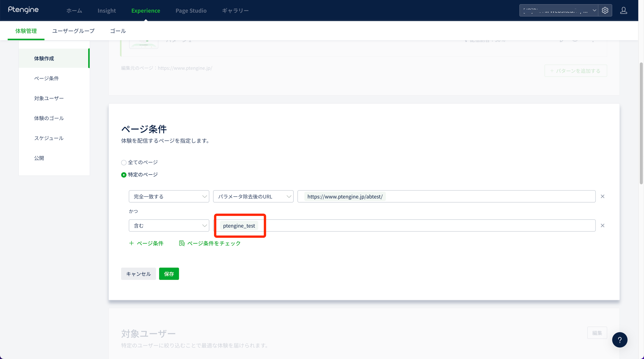This screenshot has height=359, width=644.
Task: Open the user account profile icon
Action: pyautogui.click(x=624, y=11)
